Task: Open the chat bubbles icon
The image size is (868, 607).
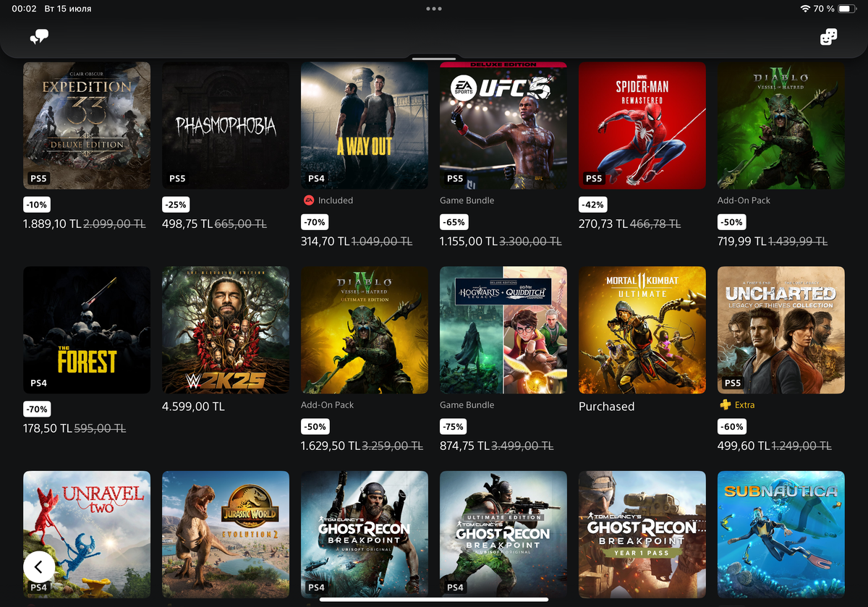Action: pyautogui.click(x=39, y=36)
